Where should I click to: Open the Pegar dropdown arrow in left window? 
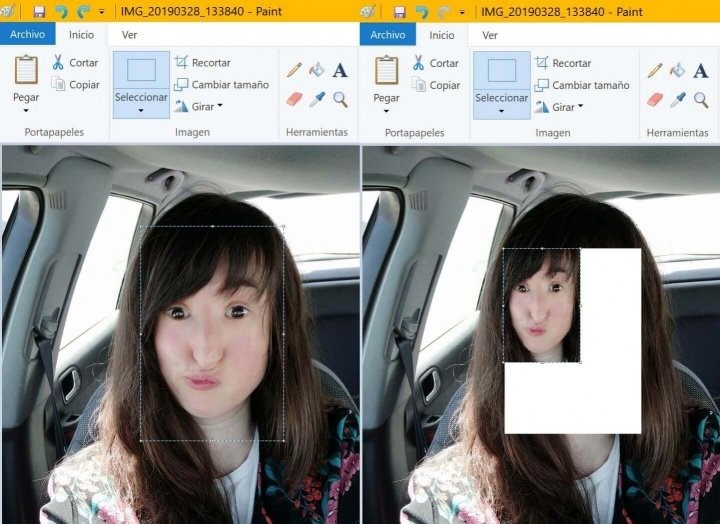[x=26, y=111]
